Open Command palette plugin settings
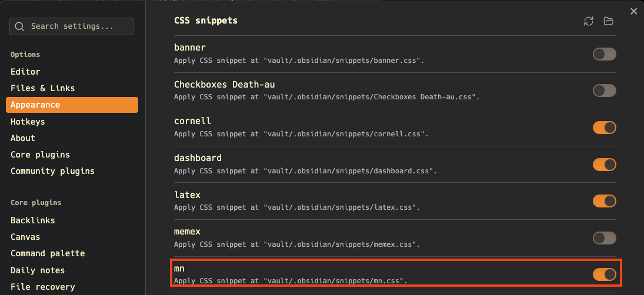644x295 pixels. pyautogui.click(x=48, y=253)
